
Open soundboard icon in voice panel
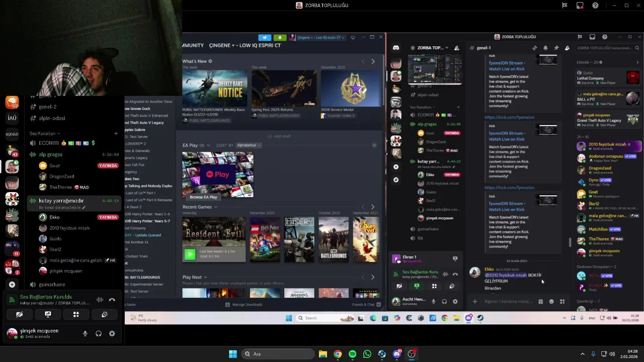click(105, 314)
